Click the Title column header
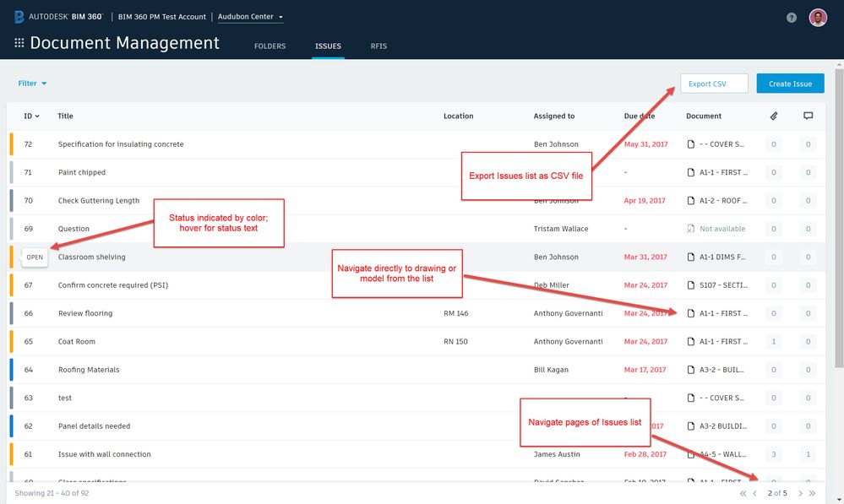This screenshot has width=844, height=504. click(65, 116)
